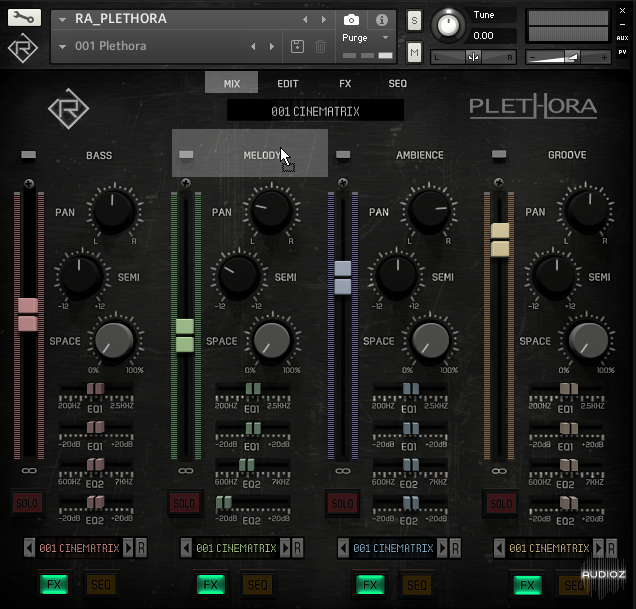Switch to the top SEQ tab

click(398, 84)
